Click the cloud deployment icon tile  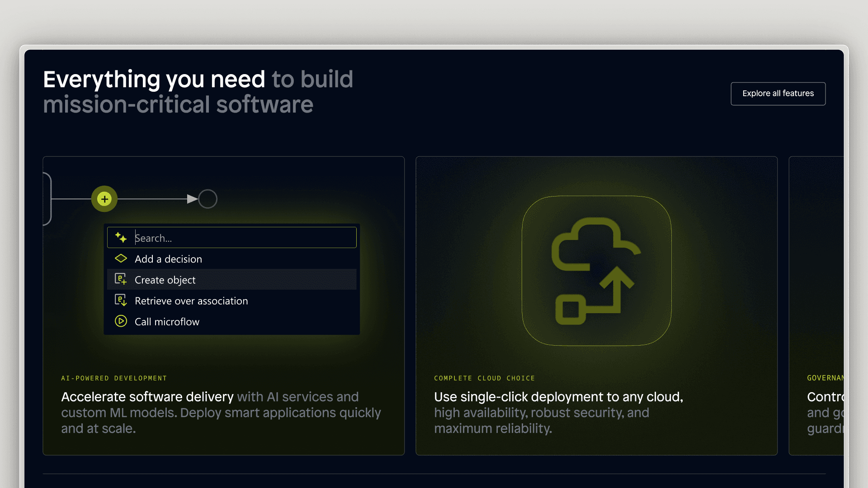click(596, 271)
